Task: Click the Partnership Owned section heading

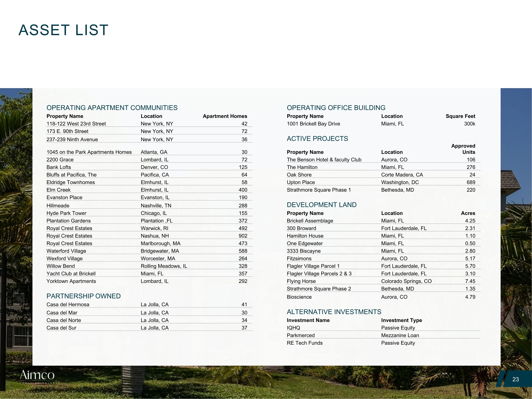Action: pos(84,296)
